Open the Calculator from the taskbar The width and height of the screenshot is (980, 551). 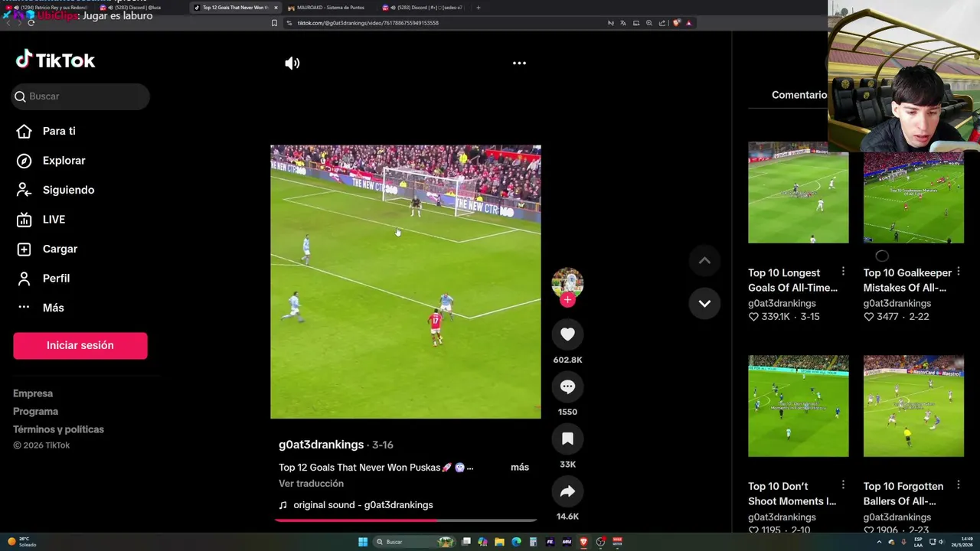[533, 542]
